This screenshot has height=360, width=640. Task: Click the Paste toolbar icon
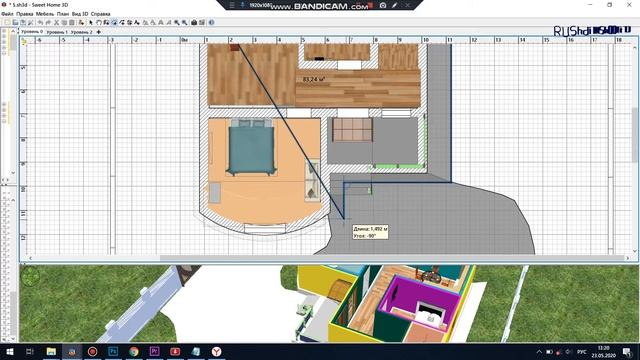[x=72, y=22]
